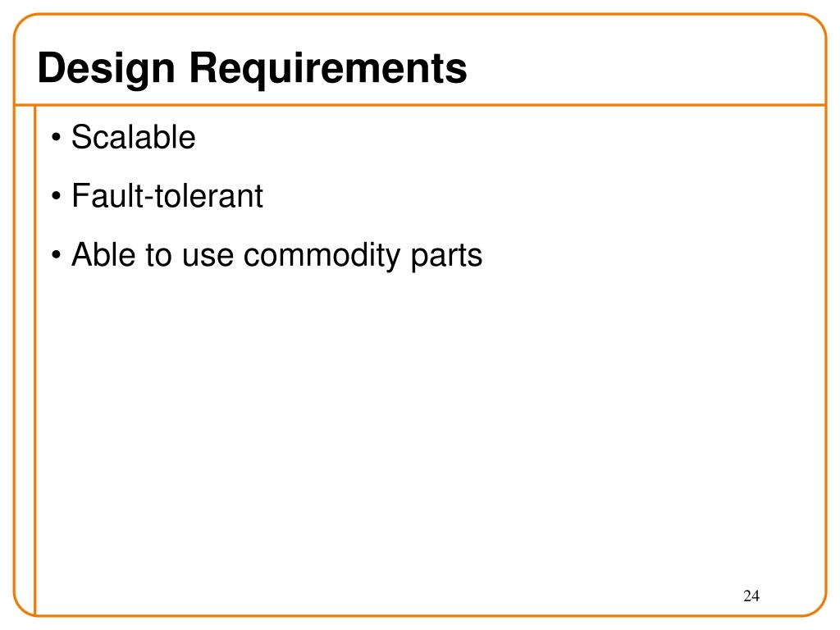
Task: Click the word "Able" in the third bullet
Action: click(x=103, y=254)
